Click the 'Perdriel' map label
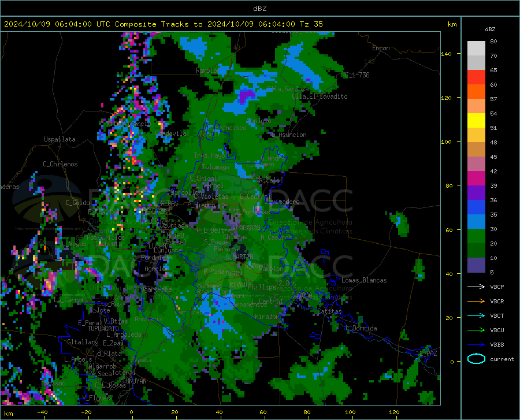This screenshot has width=520, height=420. (x=155, y=258)
